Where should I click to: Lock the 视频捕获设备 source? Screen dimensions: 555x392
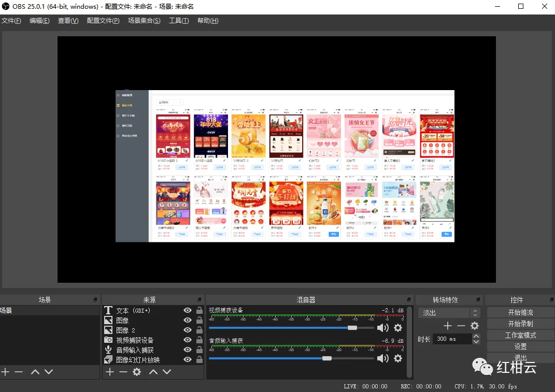200,340
